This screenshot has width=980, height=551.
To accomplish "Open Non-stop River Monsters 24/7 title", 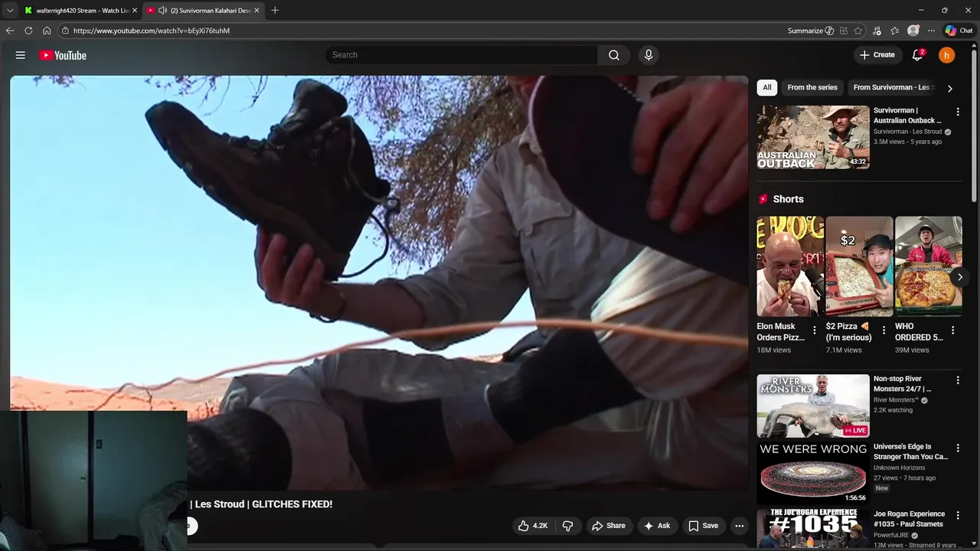I will pyautogui.click(x=902, y=384).
